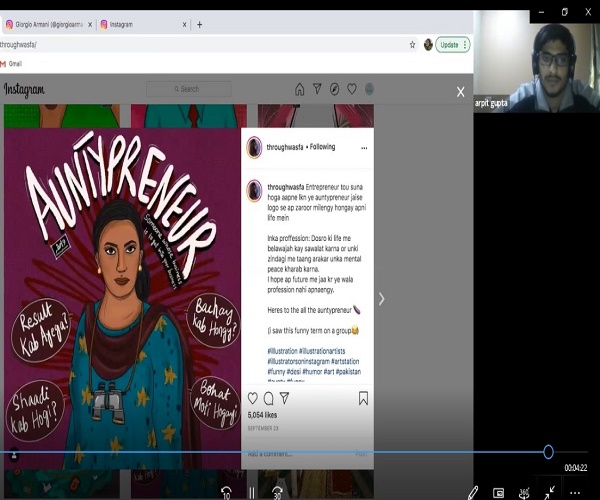This screenshot has height=500, width=600.
Task: Close the Instagram post overlay
Action: tap(461, 92)
